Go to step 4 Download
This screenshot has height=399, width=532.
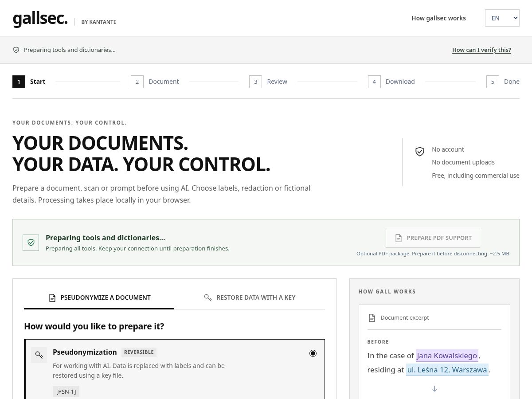click(391, 82)
